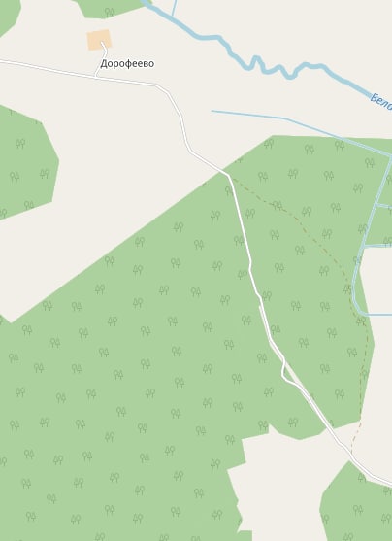Image resolution: width=392 pixels, height=541 pixels.
Task: Click the short access road into Дорофеево
Action: (102, 58)
